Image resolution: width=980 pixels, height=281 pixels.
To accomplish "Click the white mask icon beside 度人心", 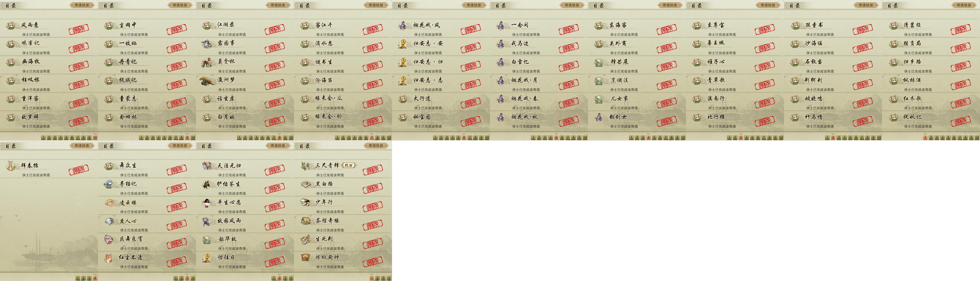I will tap(109, 221).
